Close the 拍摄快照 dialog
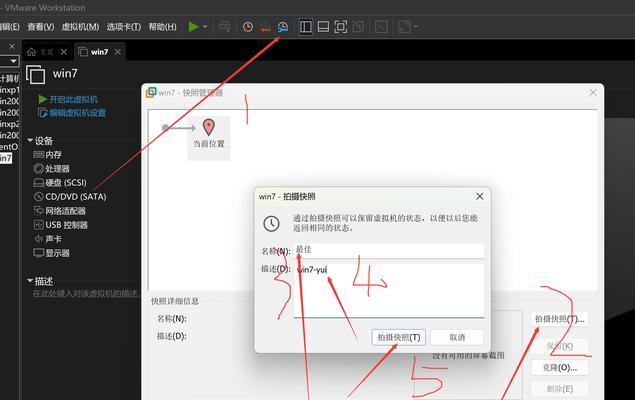635x400 pixels. (x=479, y=196)
